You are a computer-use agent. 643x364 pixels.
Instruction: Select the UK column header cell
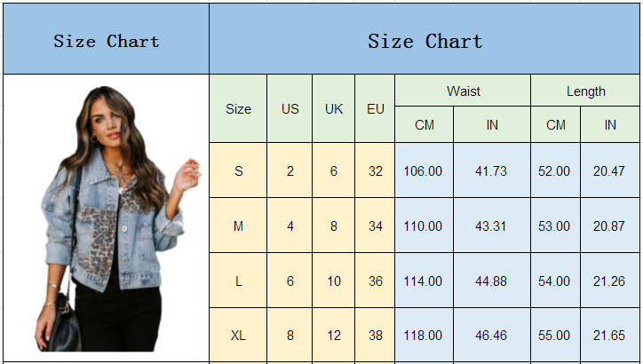point(333,108)
